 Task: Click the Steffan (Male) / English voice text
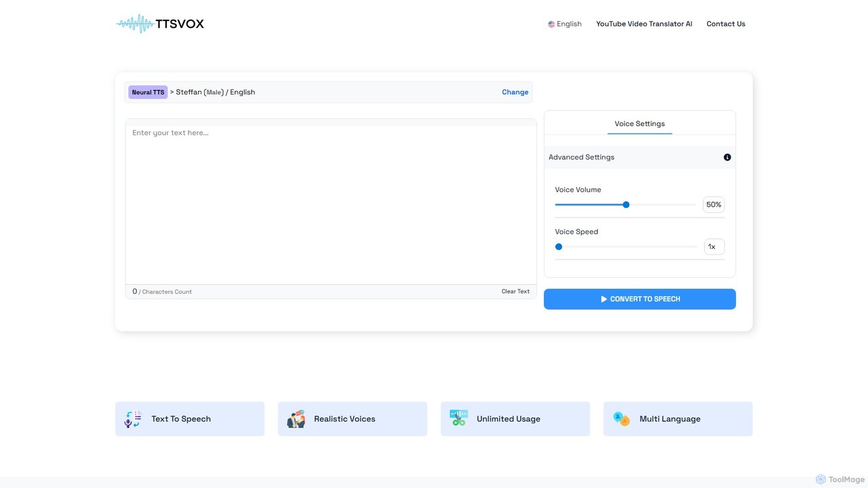pos(215,92)
